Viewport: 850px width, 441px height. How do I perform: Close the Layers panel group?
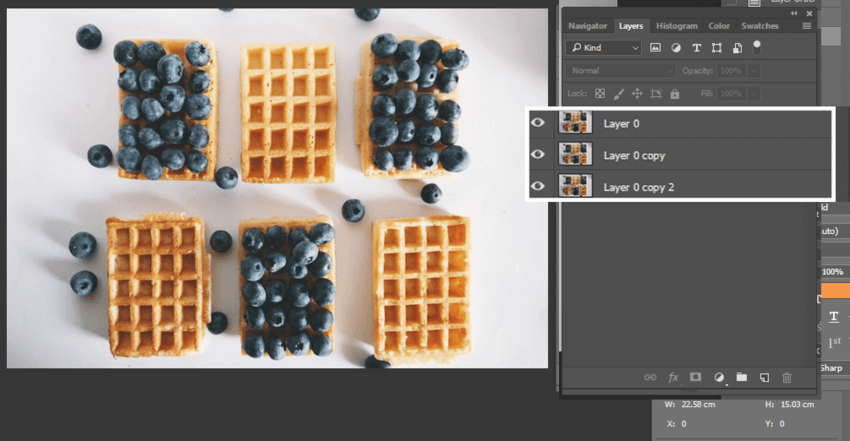(809, 14)
